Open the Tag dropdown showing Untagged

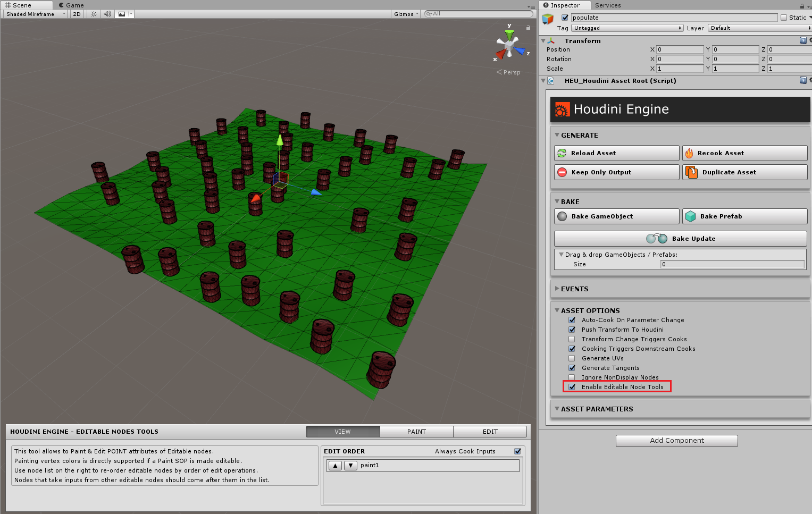[627, 28]
